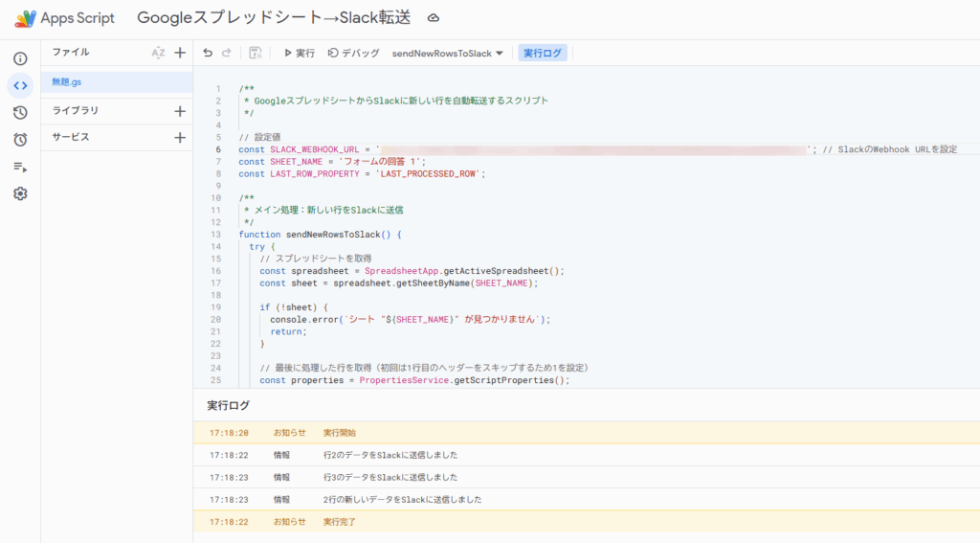Sort files alphabetically with AZ icon
980x543 pixels.
click(158, 54)
